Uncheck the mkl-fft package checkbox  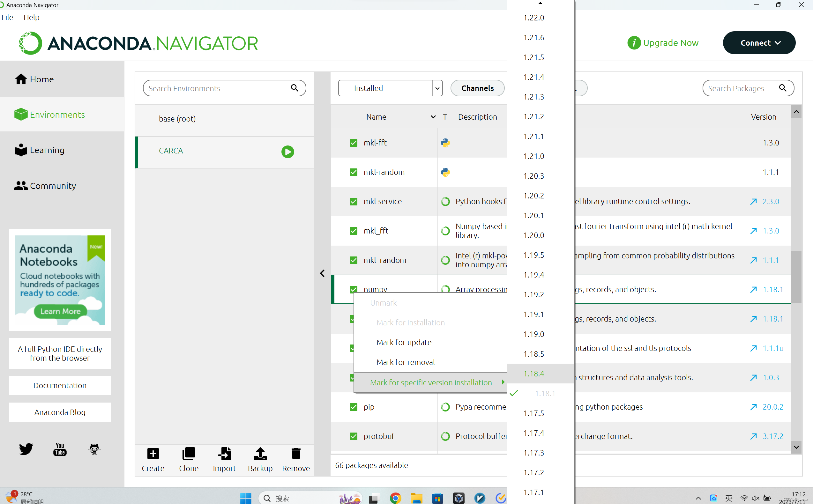[353, 143]
